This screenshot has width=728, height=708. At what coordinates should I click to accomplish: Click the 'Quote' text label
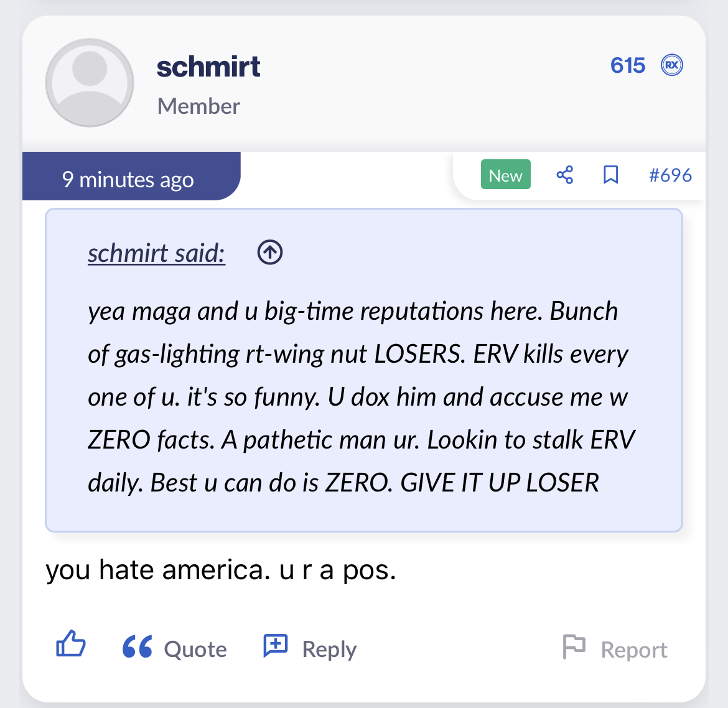[195, 649]
